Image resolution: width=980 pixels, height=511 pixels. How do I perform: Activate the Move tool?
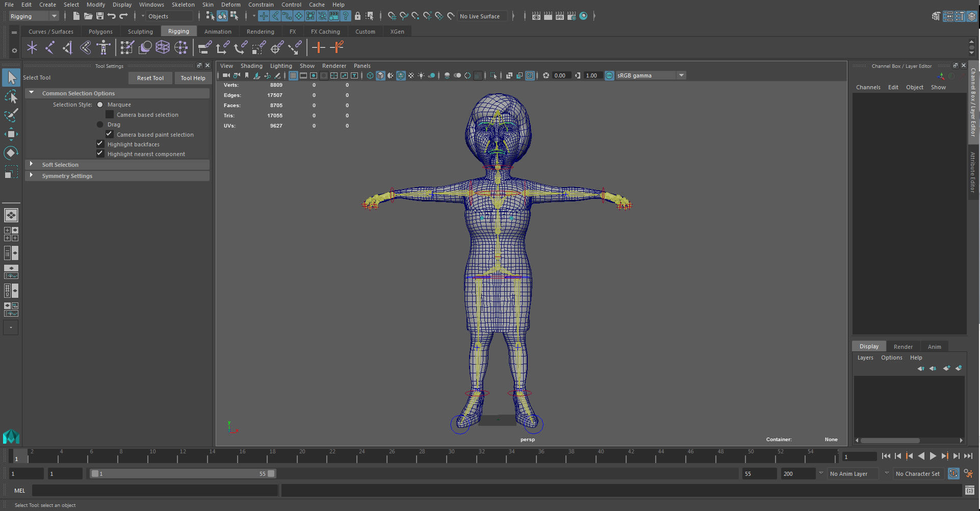tap(11, 134)
